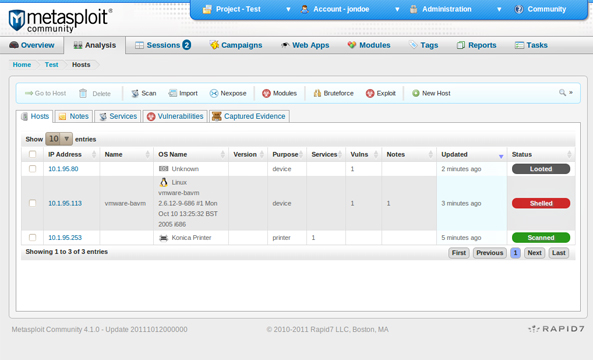Open host 10.1.95.80 link

pos(63,169)
